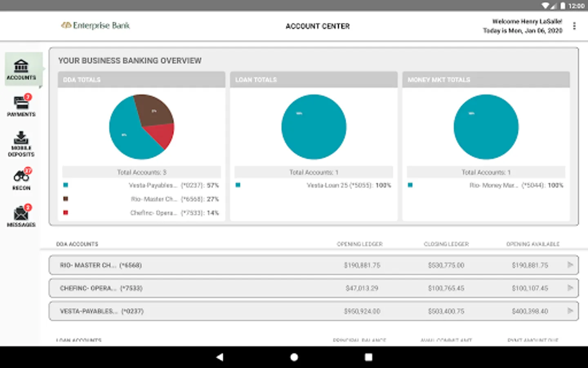
Task: Open the Recon binoculars section
Action: [x=21, y=180]
